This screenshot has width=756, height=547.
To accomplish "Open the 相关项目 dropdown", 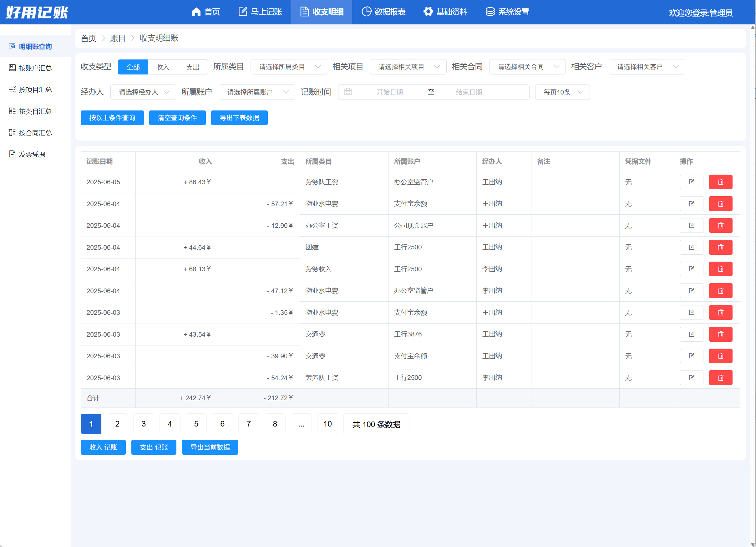I will [408, 67].
